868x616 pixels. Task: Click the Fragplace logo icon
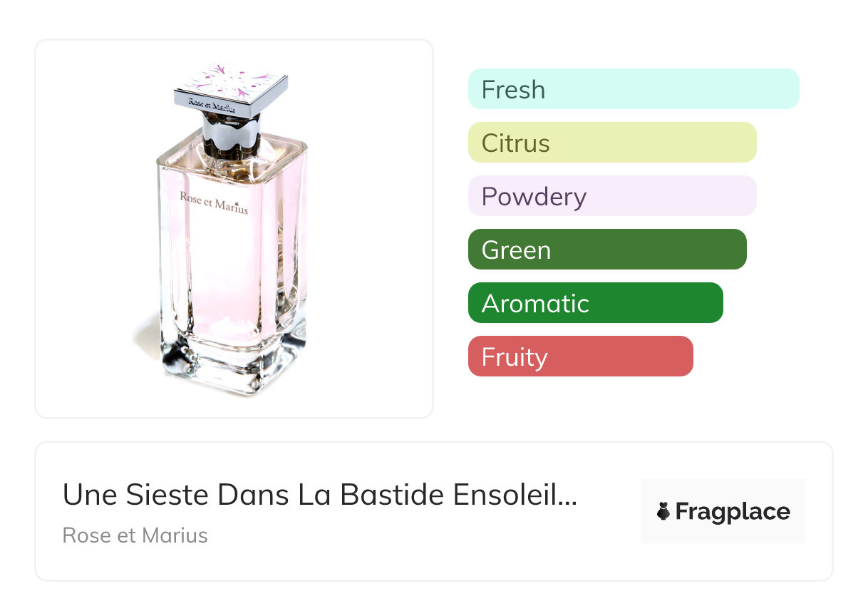click(x=663, y=511)
